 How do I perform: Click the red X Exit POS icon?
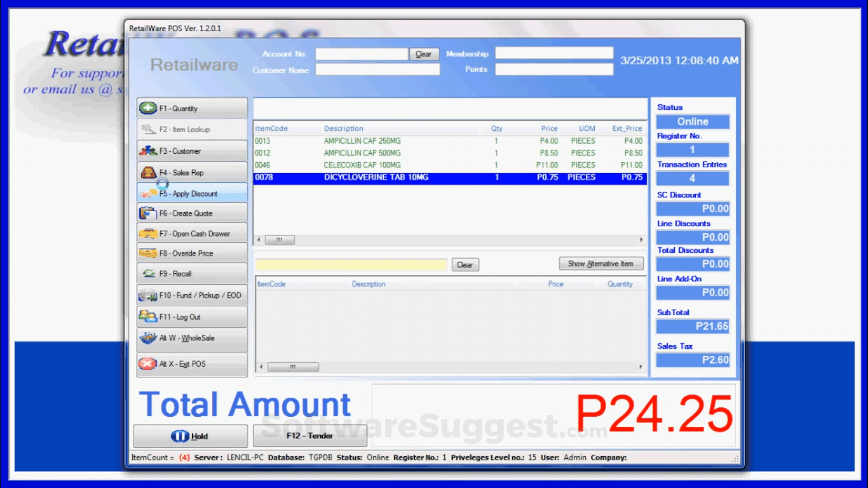pos(147,364)
